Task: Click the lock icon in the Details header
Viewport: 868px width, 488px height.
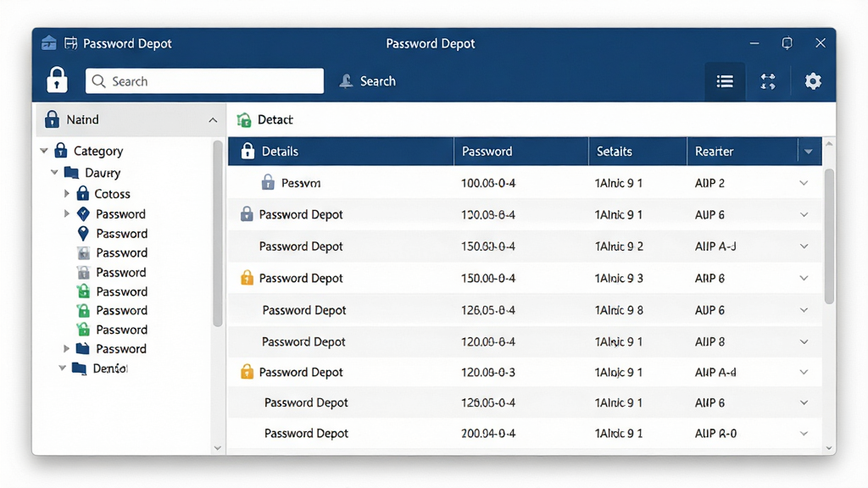Action: (x=248, y=151)
